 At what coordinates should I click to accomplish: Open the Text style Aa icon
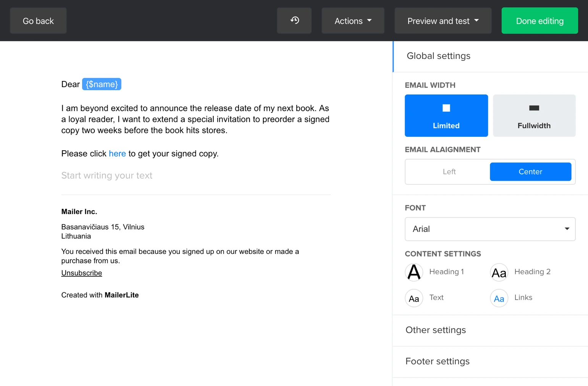[x=414, y=298]
